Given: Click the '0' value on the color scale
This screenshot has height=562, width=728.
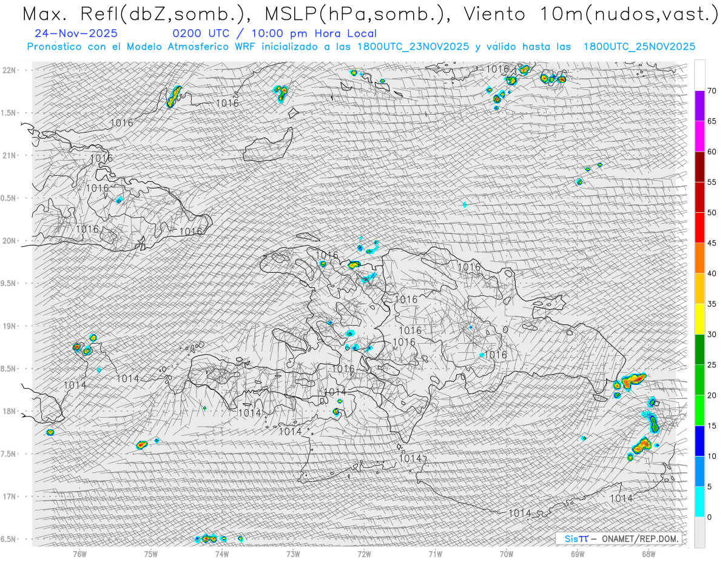Looking at the screenshot, I should 709,517.
